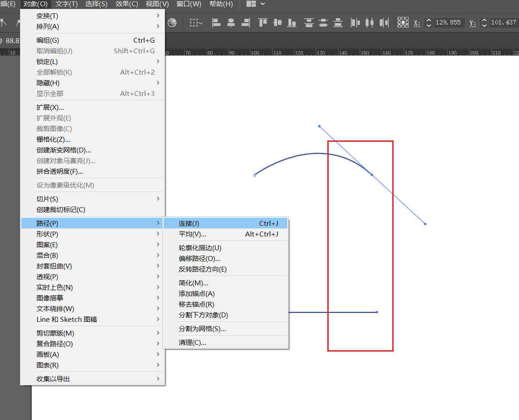Expand the 混合(B) submenu

pyautogui.click(x=93, y=255)
